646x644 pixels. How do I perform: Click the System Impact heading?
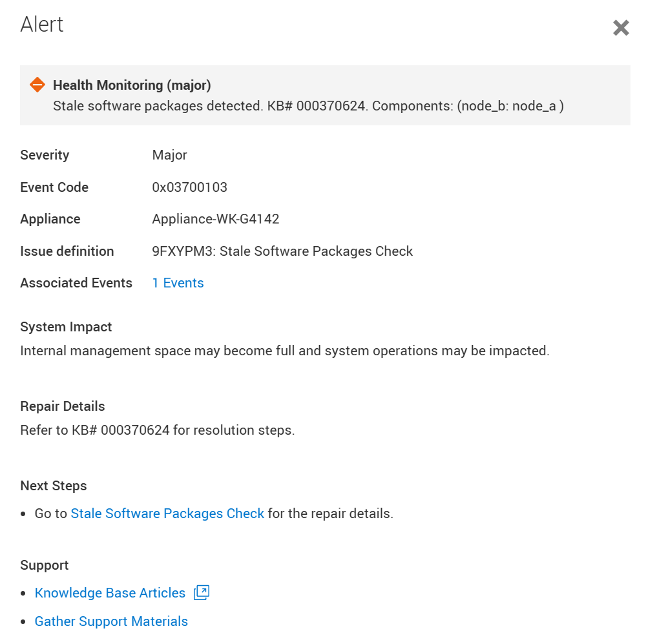pyautogui.click(x=66, y=327)
